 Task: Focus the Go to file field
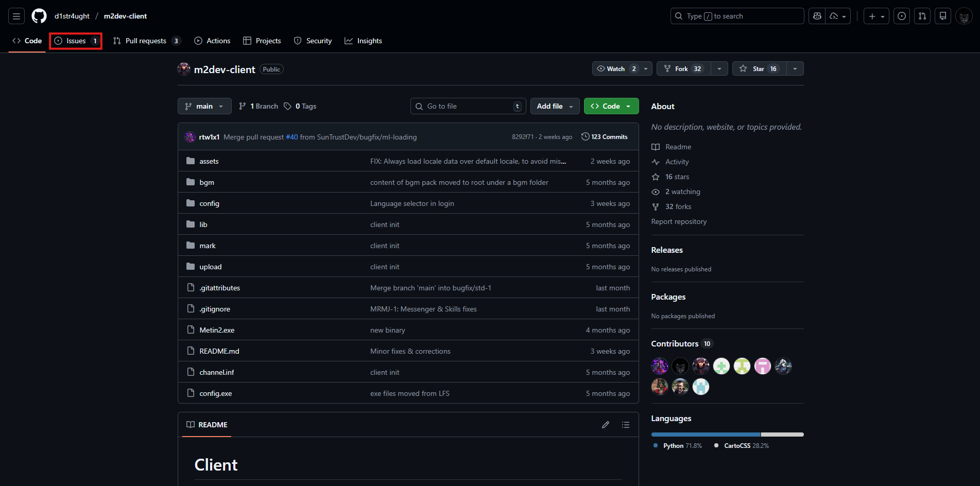click(468, 106)
